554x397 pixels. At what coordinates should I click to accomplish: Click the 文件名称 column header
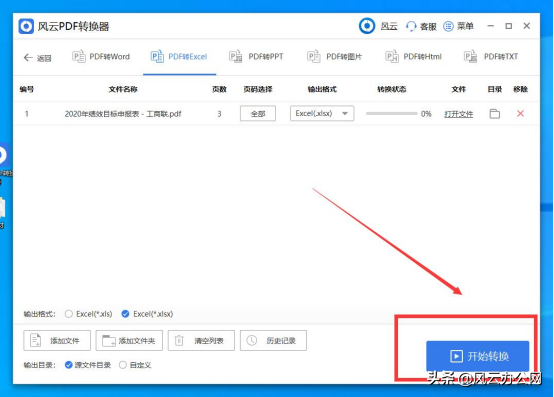(123, 89)
